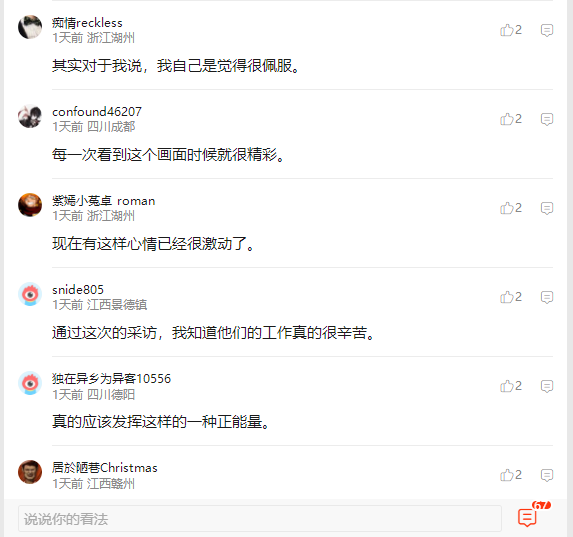
Task: Reply to 紫嫣小菟卓 roman's comment
Action: pos(547,208)
